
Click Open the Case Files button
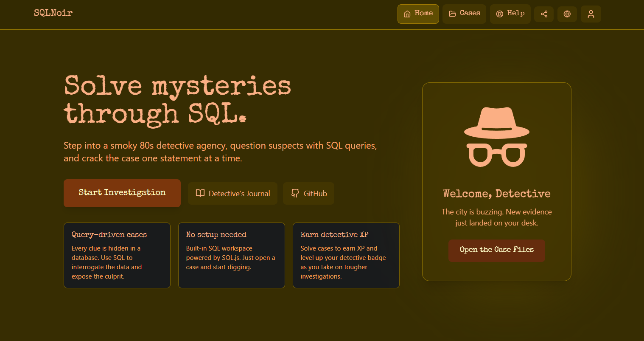tap(497, 251)
